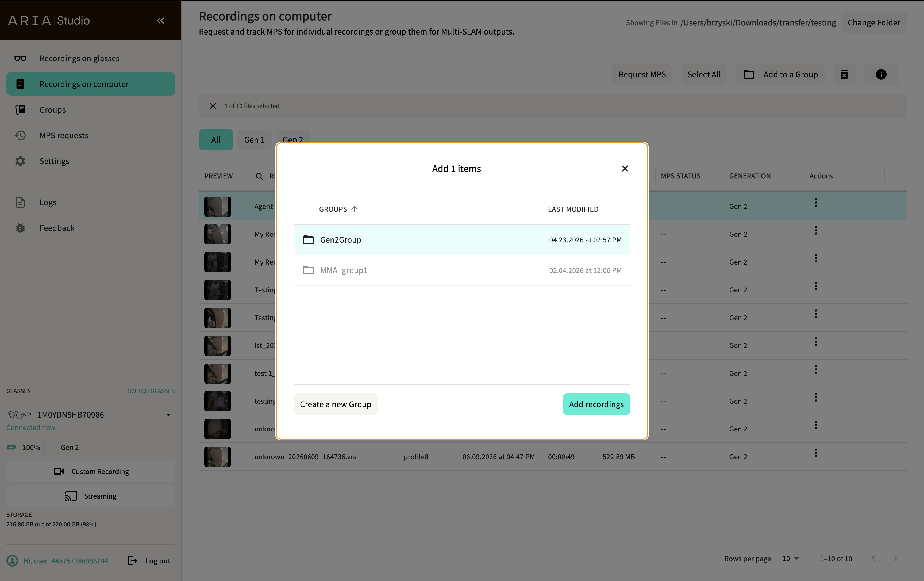Viewport: 924px width, 581px height.
Task: Click the info circle icon
Action: (x=881, y=74)
